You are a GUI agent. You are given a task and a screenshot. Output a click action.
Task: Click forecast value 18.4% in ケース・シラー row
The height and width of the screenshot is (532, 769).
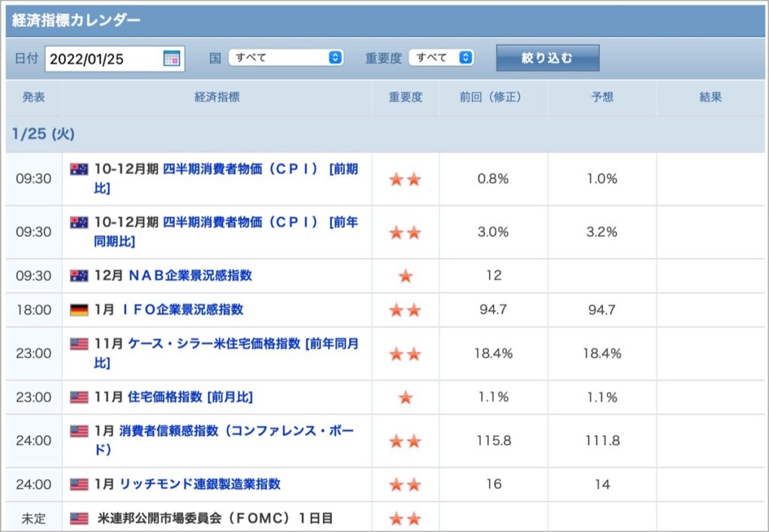point(602,353)
